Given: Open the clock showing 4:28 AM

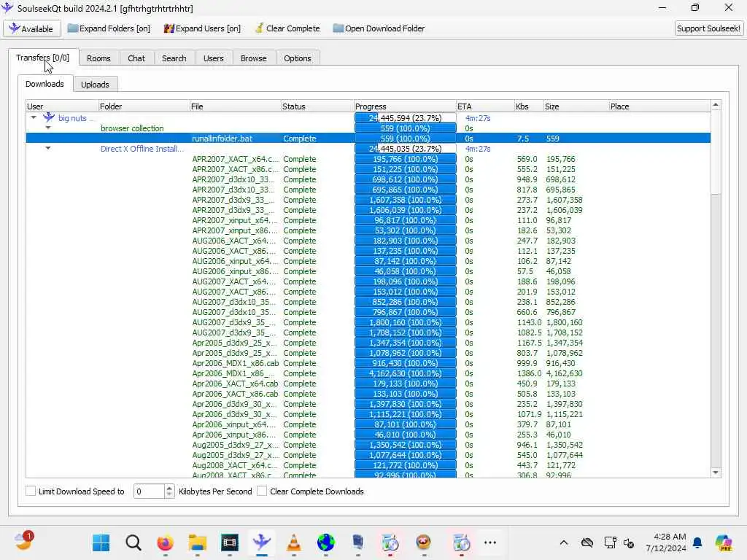Looking at the screenshot, I should [x=665, y=542].
